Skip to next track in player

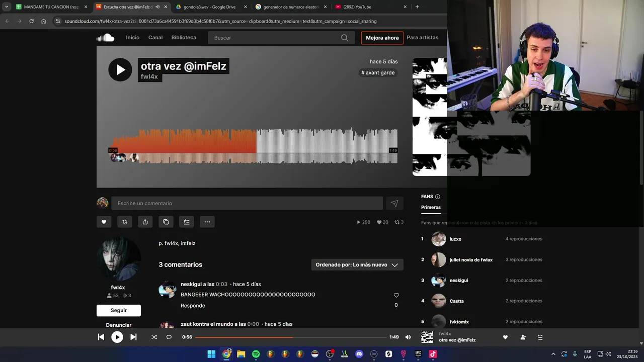[133, 337]
